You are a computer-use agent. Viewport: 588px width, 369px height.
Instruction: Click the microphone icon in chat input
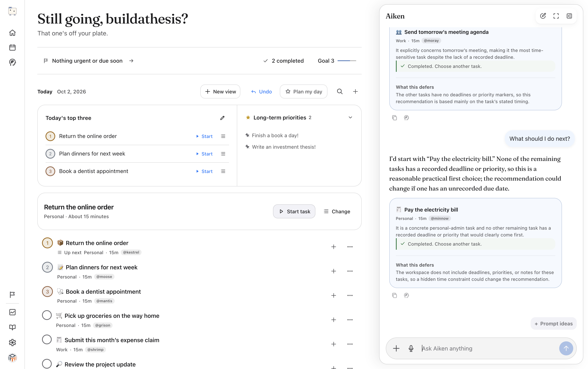[x=411, y=349]
